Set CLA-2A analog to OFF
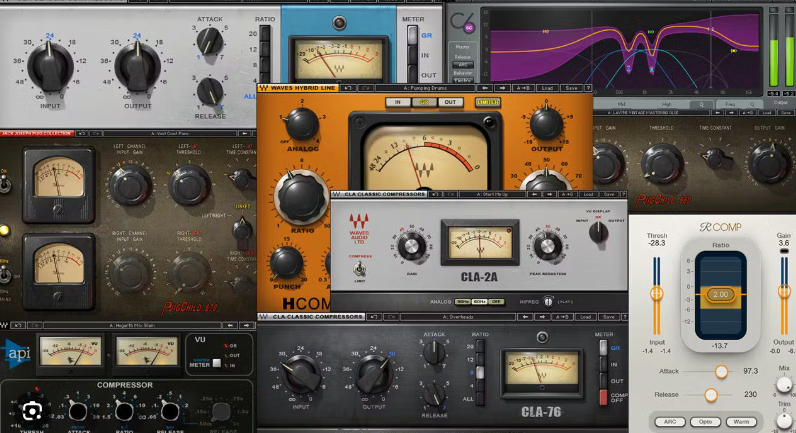This screenshot has width=796, height=433. pos(496,302)
